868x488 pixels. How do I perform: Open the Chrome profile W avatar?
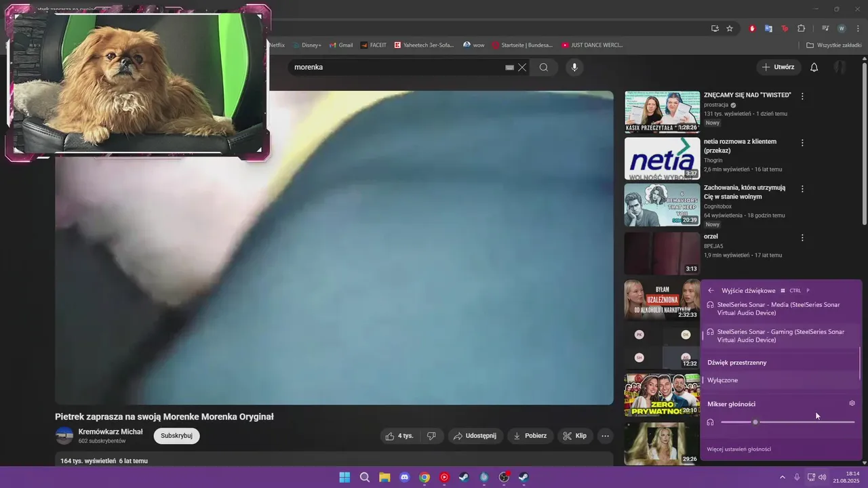tap(842, 28)
